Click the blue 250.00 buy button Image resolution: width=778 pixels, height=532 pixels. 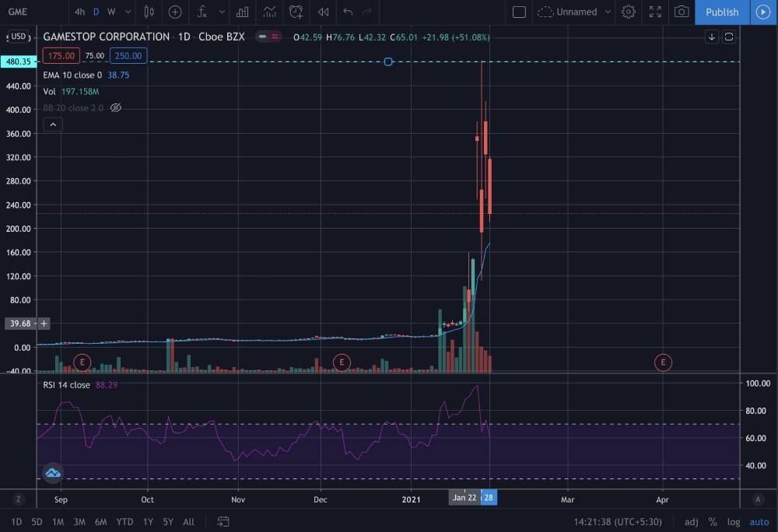coord(128,55)
